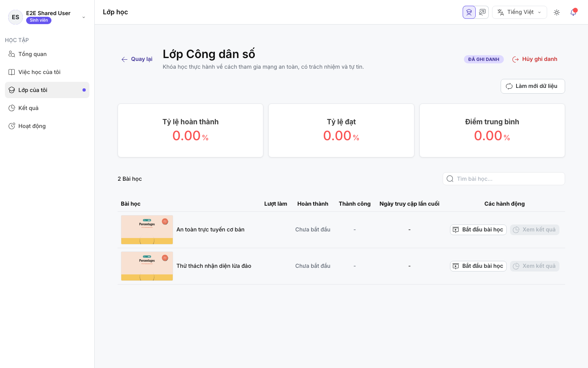This screenshot has width=588, height=368.
Task: Click the search magnifier icon
Action: pyautogui.click(x=450, y=179)
